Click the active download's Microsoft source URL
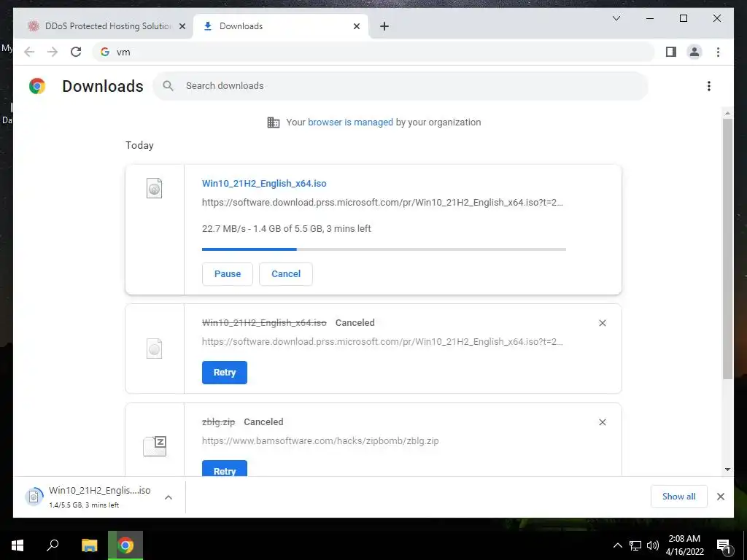 tap(382, 203)
